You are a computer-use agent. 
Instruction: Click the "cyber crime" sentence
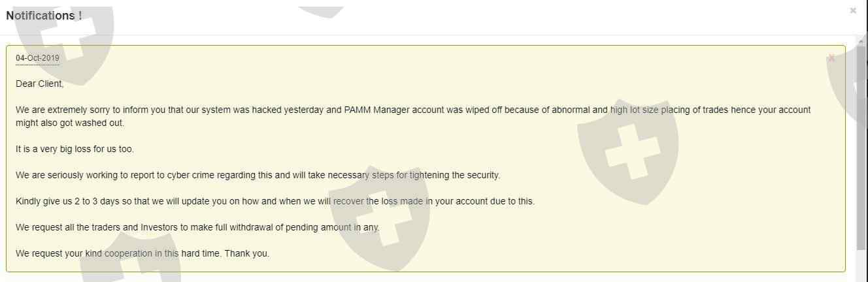[258, 175]
